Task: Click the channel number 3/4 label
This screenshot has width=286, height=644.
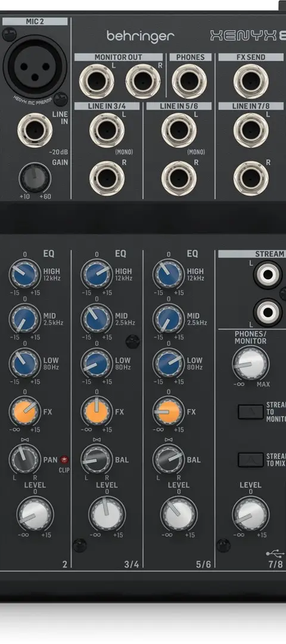Action: [x=132, y=564]
